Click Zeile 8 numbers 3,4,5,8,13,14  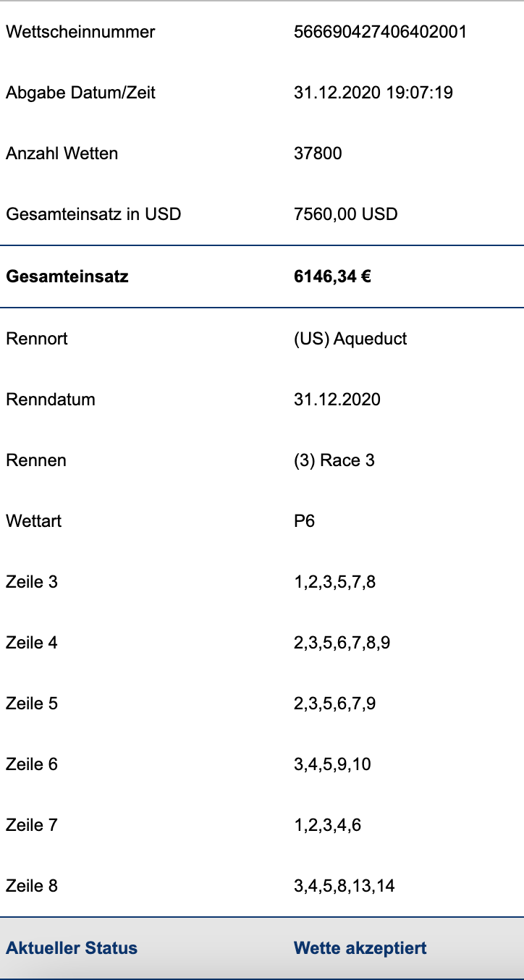click(x=345, y=886)
